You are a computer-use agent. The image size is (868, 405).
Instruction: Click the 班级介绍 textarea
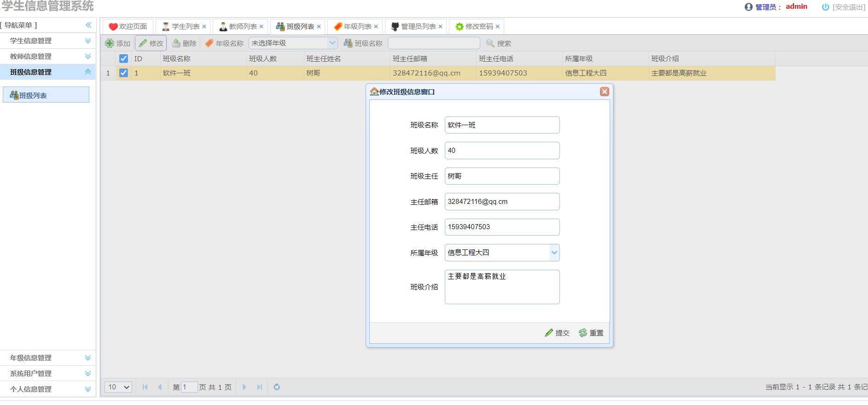[x=502, y=287]
